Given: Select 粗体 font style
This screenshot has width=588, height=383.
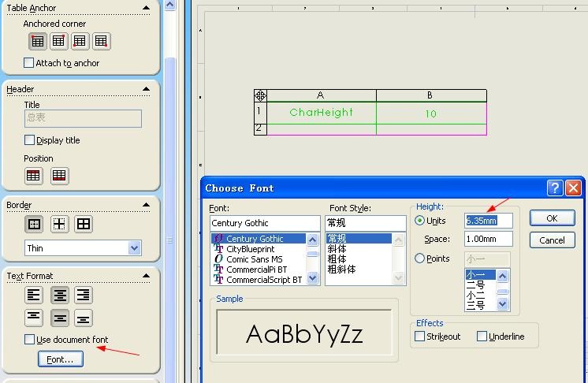Looking at the screenshot, I should 359,259.
